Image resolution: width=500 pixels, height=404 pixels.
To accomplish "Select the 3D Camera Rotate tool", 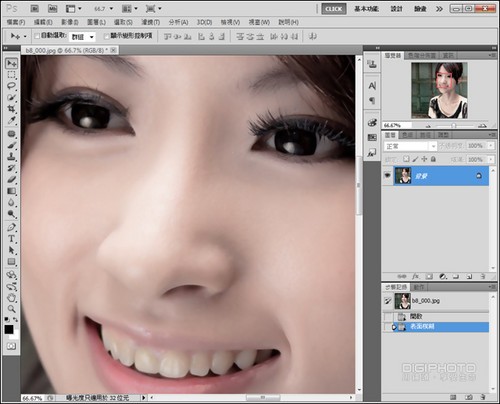I will pyautogui.click(x=11, y=286).
